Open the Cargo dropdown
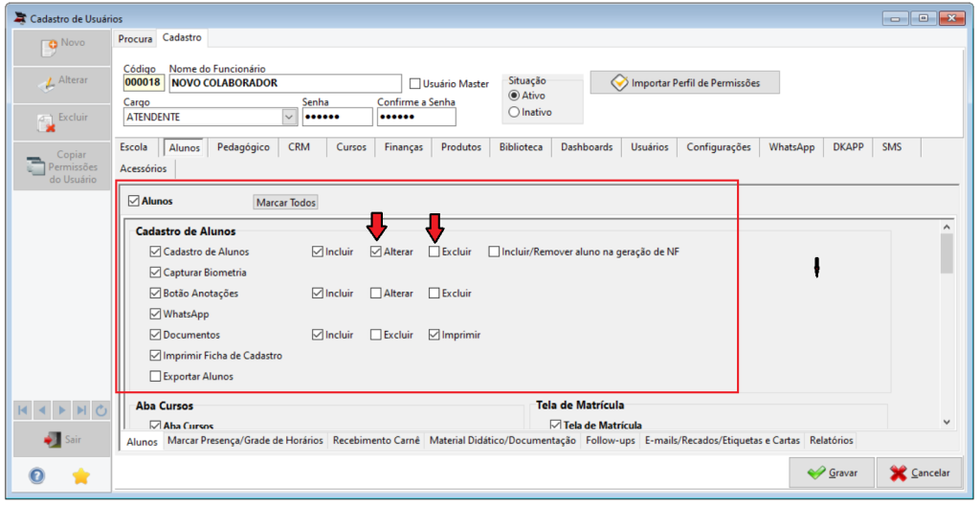This screenshot has width=980, height=505. pyautogui.click(x=289, y=117)
